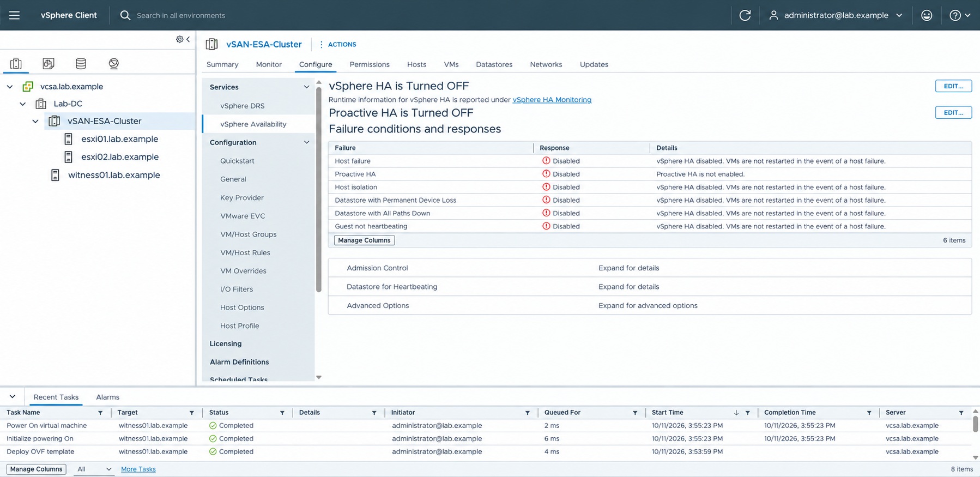Filter the Completion Time column
980x477 pixels.
[869, 413]
